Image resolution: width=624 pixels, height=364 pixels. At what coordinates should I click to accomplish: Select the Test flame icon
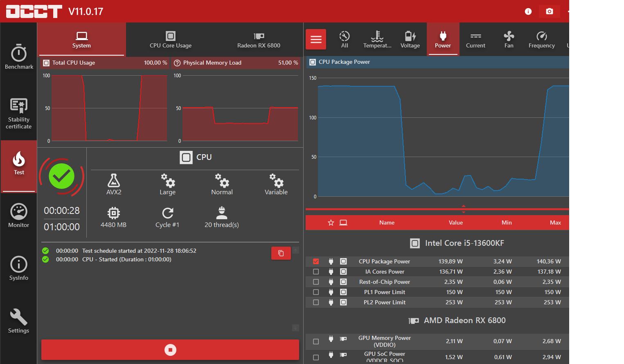[19, 159]
